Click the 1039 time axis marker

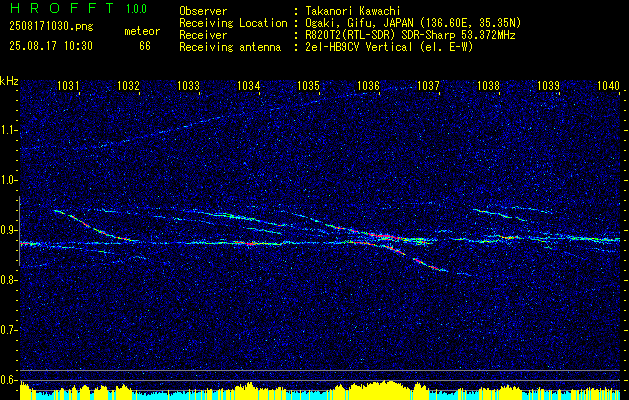coord(548,85)
